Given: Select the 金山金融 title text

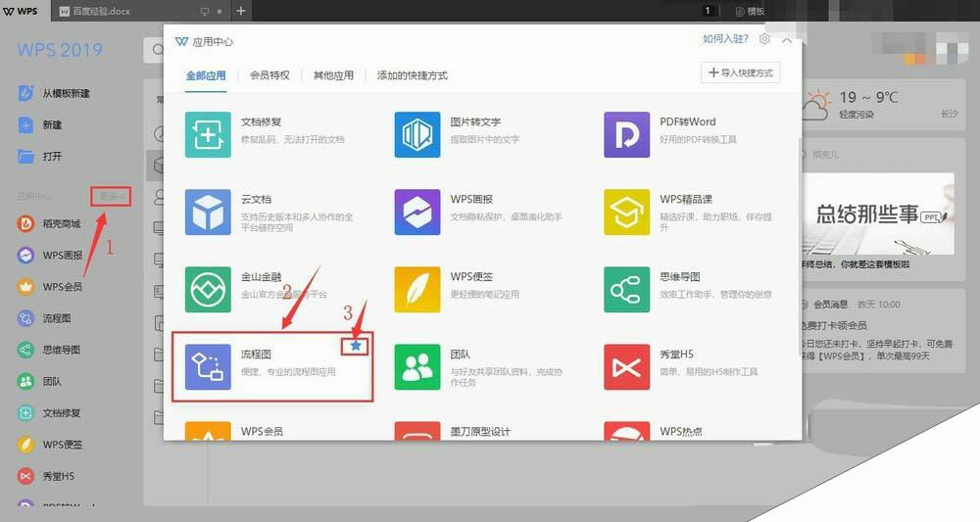Looking at the screenshot, I should pos(262,276).
